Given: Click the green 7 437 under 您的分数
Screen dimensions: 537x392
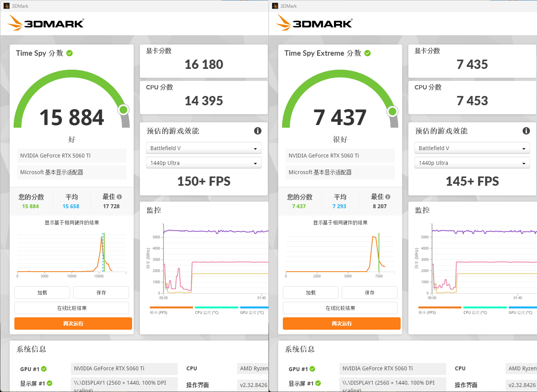Looking at the screenshot, I should [299, 206].
